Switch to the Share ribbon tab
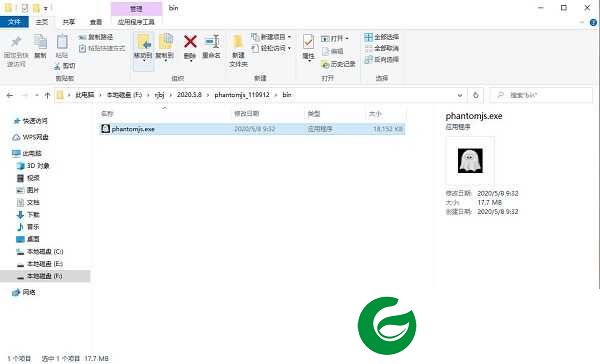 click(x=68, y=22)
